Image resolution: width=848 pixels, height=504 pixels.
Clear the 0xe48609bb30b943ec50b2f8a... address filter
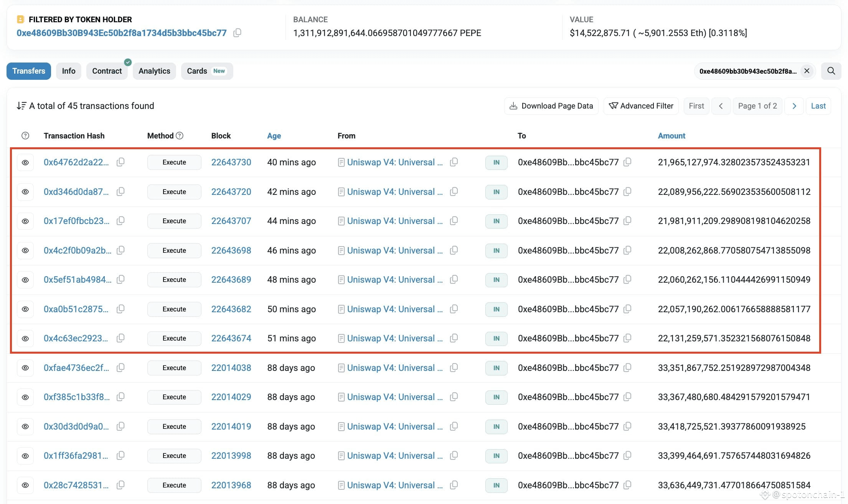pos(807,71)
